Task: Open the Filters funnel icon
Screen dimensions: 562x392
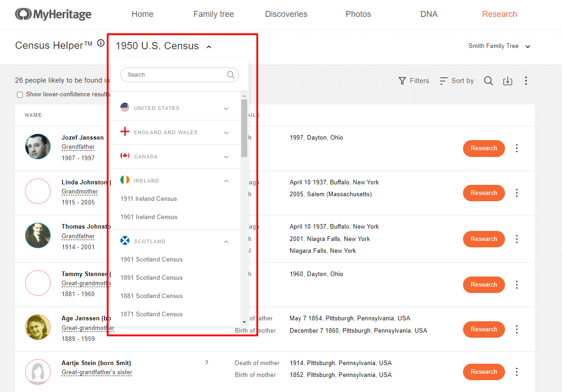Action: pyautogui.click(x=402, y=81)
